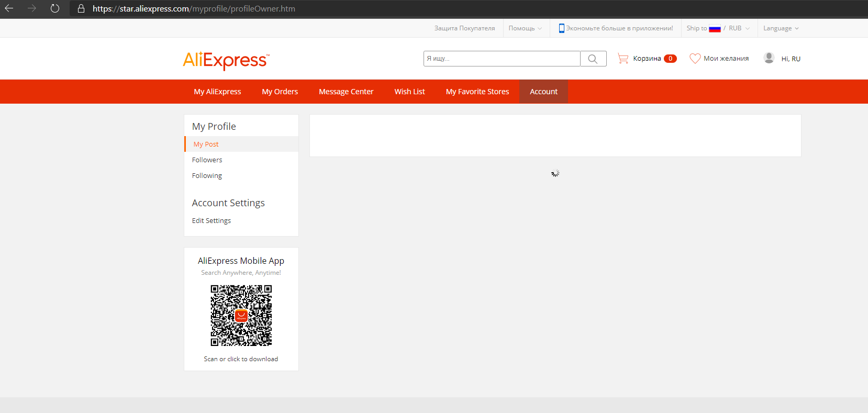Viewport: 868px width, 413px height.
Task: Select My Post in sidebar
Action: tap(241, 144)
